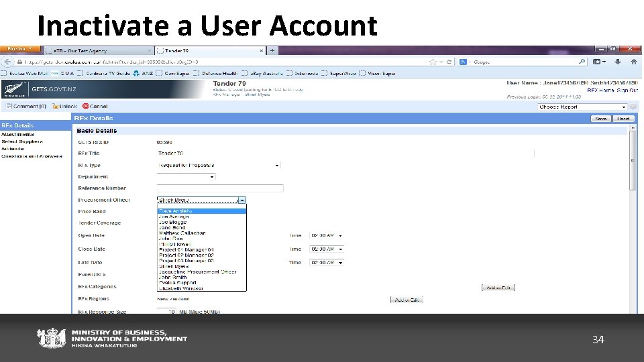Click the red Cancel toolbar item
This screenshot has width=644, height=362.
[x=95, y=106]
